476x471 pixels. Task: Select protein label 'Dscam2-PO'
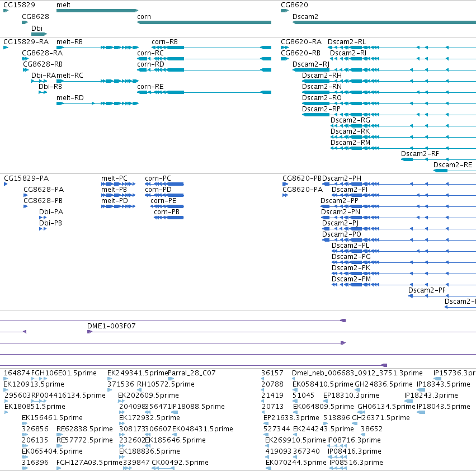coord(342,234)
